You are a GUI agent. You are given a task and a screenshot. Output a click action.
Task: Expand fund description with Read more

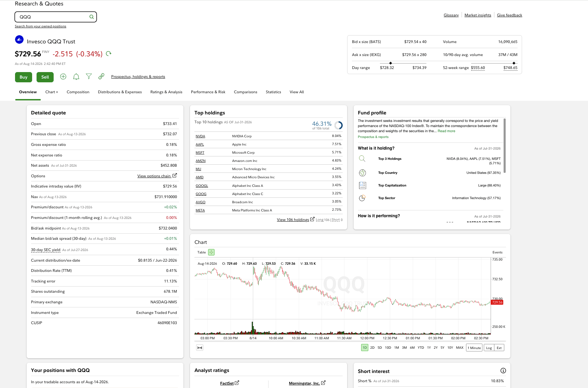[x=446, y=131]
